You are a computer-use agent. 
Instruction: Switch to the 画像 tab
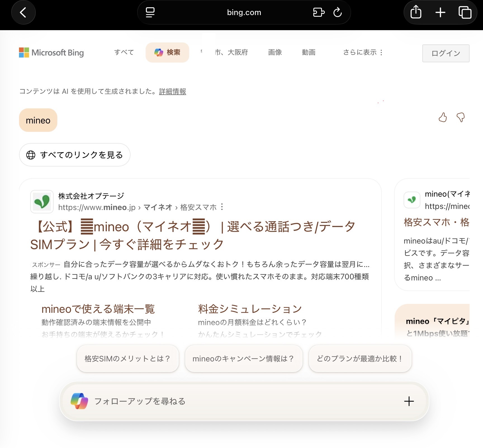tap(275, 53)
